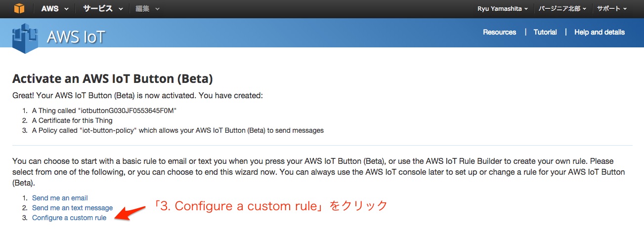Image resolution: width=644 pixels, height=231 pixels.
Task: Click the orange AWS cube home icon
Action: point(19,8)
